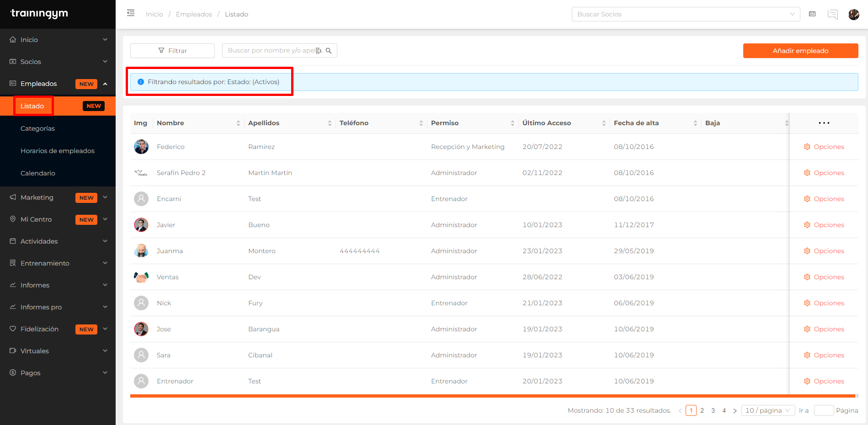The image size is (868, 425).
Task: Open Opciones for Sara Cibanal
Action: 824,355
